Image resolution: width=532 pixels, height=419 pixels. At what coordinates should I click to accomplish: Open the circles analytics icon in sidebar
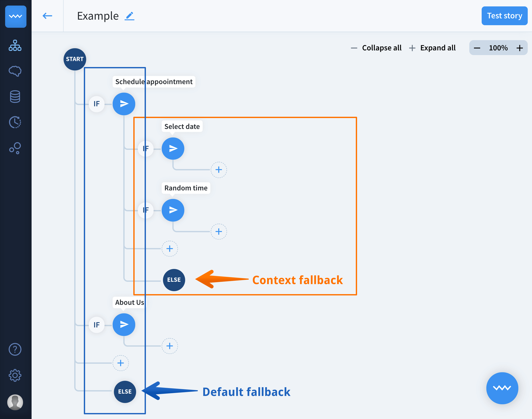pyautogui.click(x=15, y=148)
